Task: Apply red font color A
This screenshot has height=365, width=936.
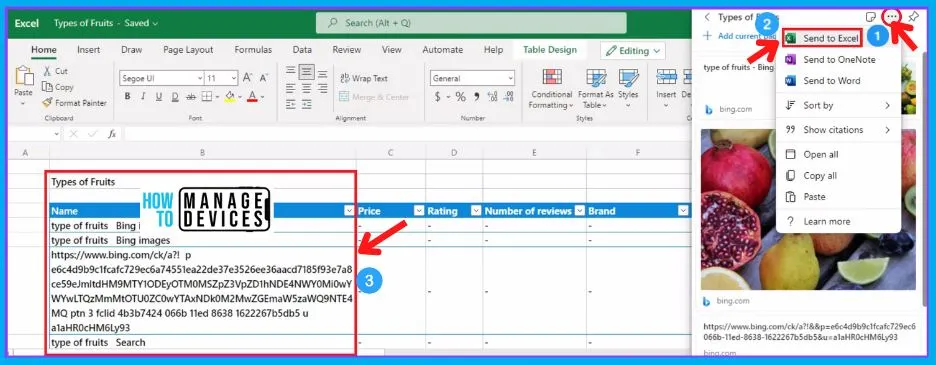Action: click(x=252, y=96)
